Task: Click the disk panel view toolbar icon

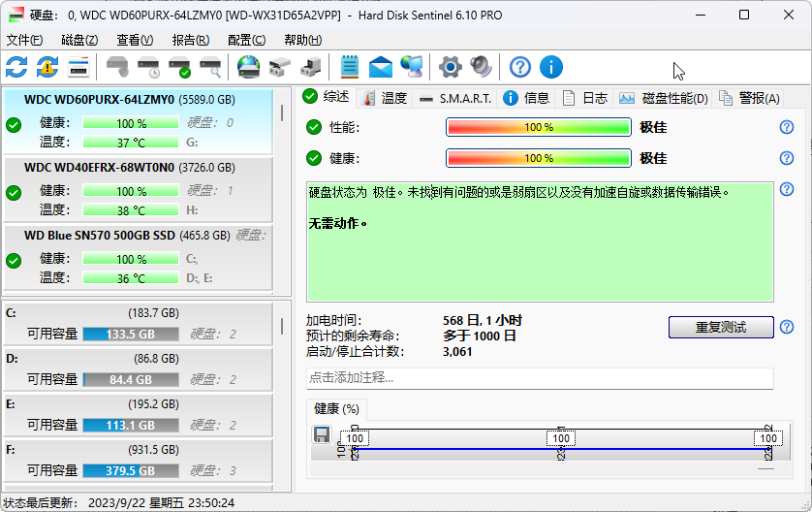Action: coord(78,67)
